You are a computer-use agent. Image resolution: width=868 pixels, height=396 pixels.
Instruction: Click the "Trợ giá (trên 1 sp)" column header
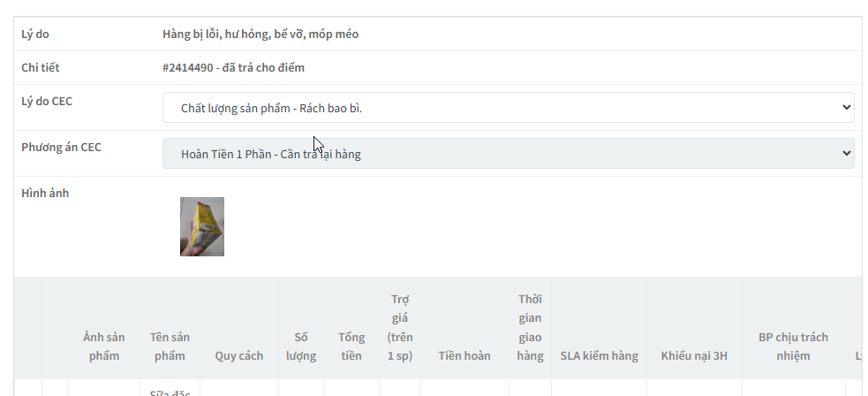(x=400, y=327)
